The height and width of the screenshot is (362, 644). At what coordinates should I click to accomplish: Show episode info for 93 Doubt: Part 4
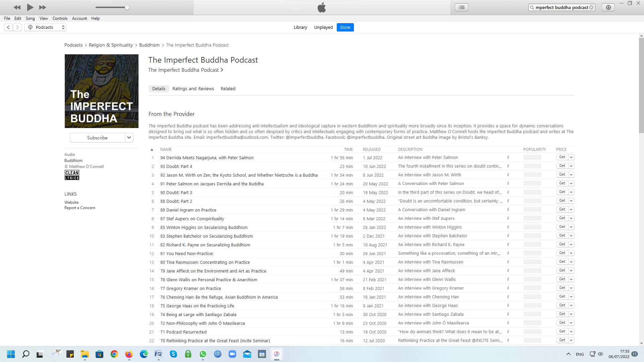click(x=508, y=166)
